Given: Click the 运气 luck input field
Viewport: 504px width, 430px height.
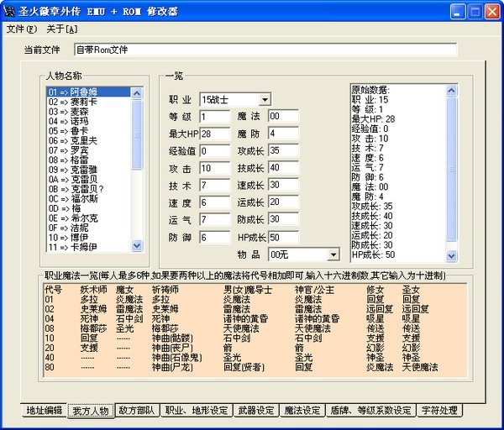Looking at the screenshot, I should (x=215, y=220).
